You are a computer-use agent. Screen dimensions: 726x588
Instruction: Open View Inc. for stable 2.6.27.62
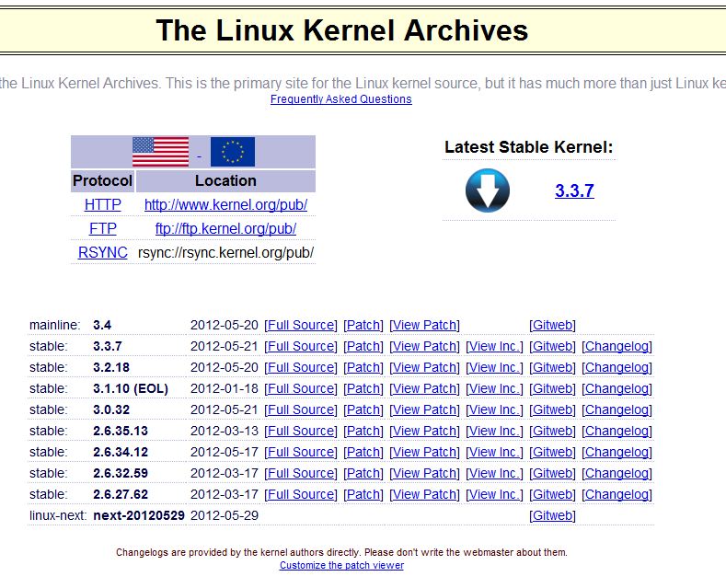[x=494, y=494]
